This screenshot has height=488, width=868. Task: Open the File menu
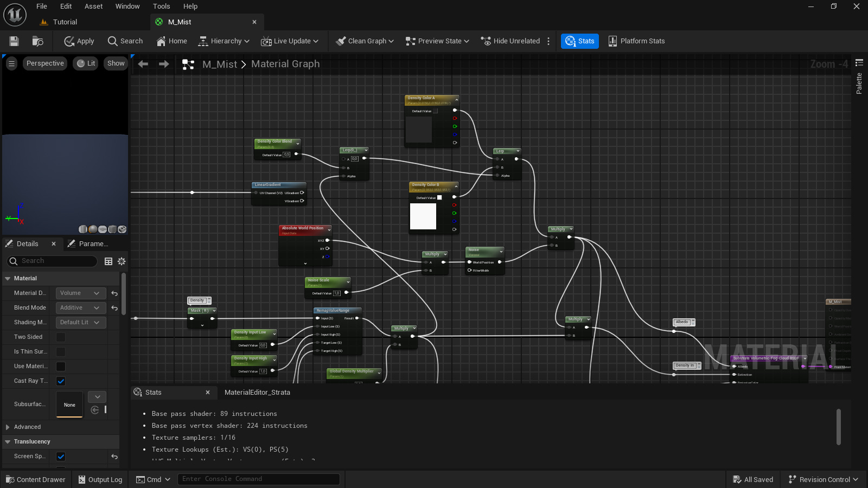pyautogui.click(x=42, y=7)
